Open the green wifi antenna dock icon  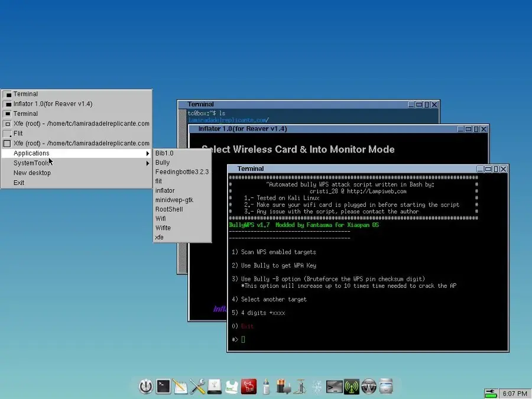click(x=352, y=387)
